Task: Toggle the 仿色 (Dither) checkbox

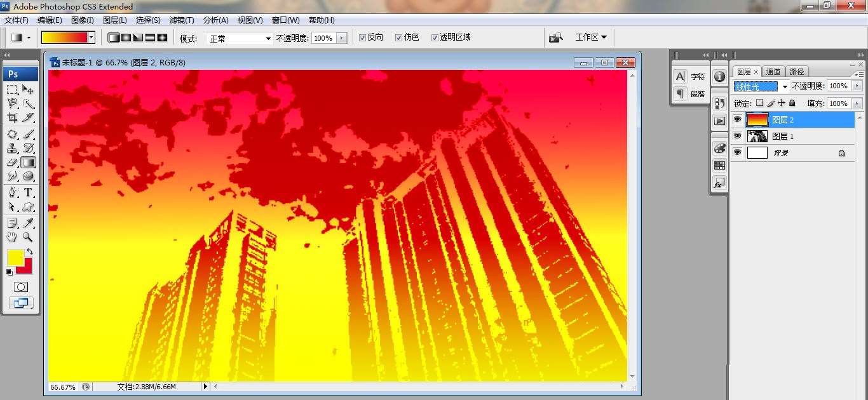Action: pyautogui.click(x=398, y=37)
